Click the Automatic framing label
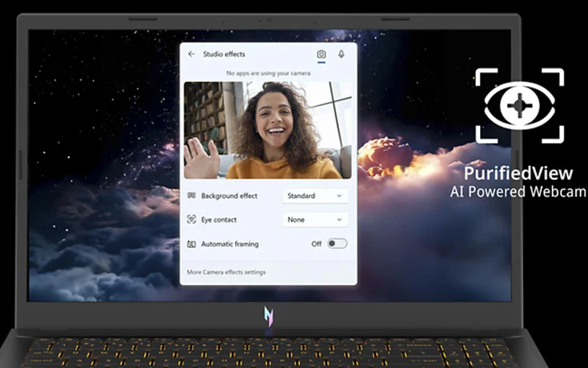This screenshot has height=368, width=588. click(x=230, y=244)
